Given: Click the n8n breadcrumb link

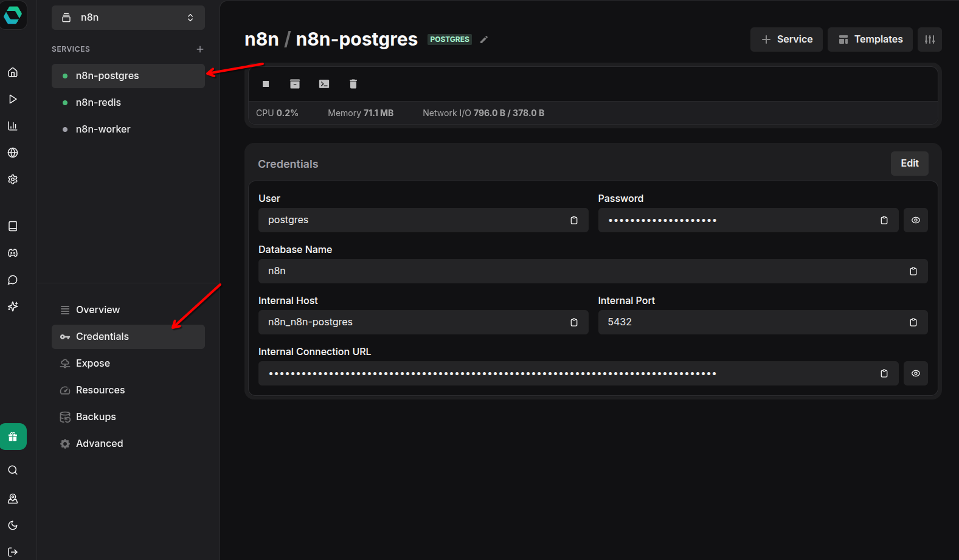Looking at the screenshot, I should (x=261, y=39).
